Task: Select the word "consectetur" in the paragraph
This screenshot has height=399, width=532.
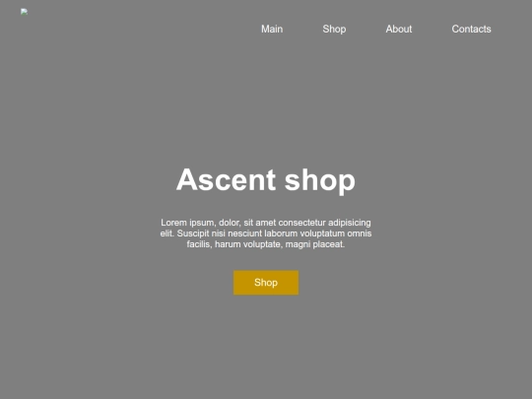Action: click(x=302, y=223)
